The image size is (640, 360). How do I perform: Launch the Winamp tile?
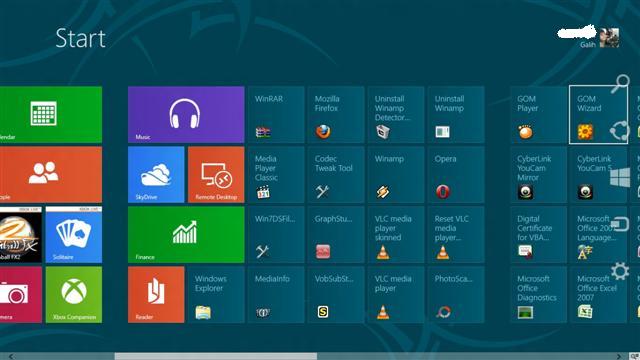[x=396, y=174]
